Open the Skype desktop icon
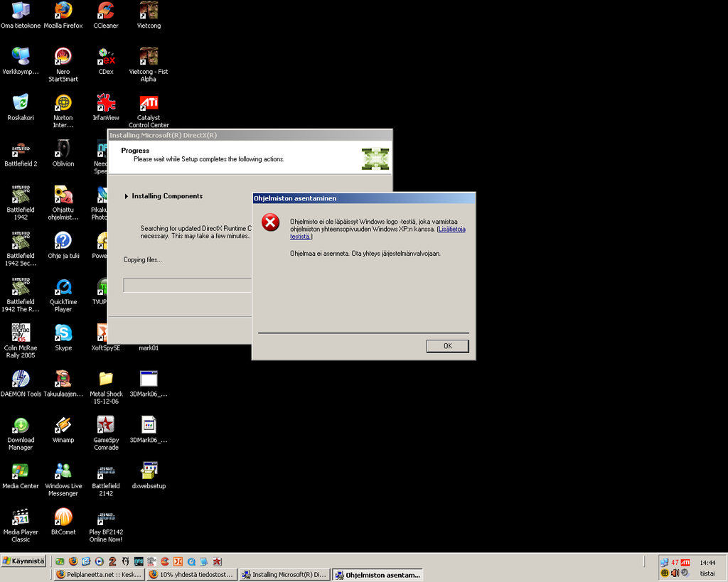This screenshot has height=582, width=728. point(63,333)
